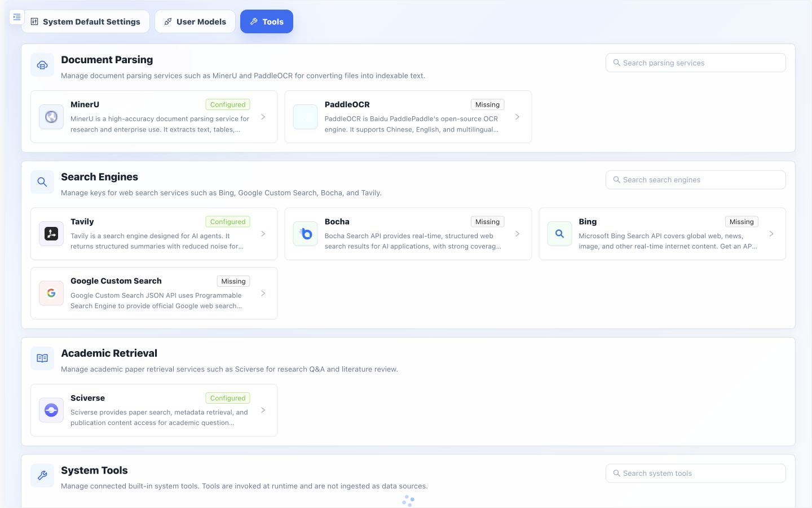This screenshot has height=508, width=812.
Task: Switch to the User Models tab
Action: tap(195, 21)
